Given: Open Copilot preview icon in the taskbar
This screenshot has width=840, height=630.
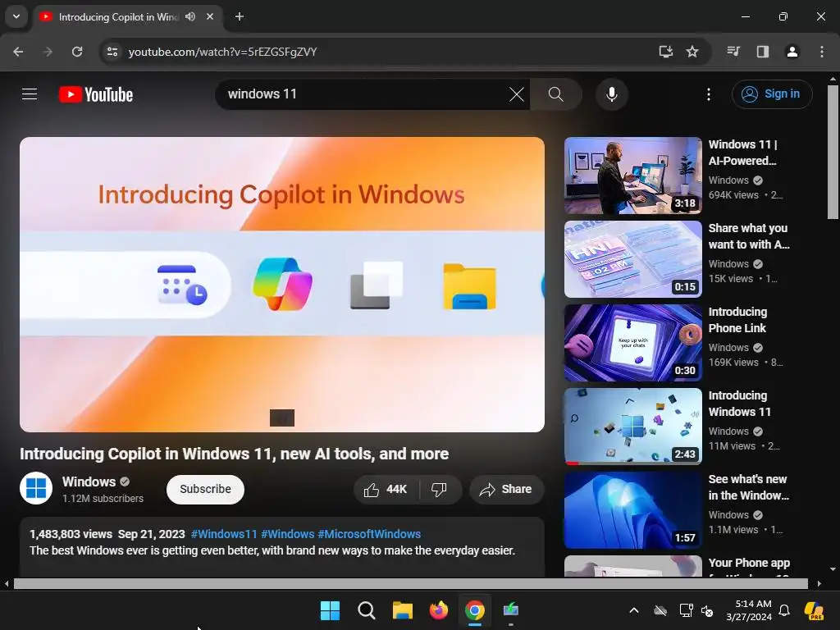Looking at the screenshot, I should pyautogui.click(x=815, y=610).
